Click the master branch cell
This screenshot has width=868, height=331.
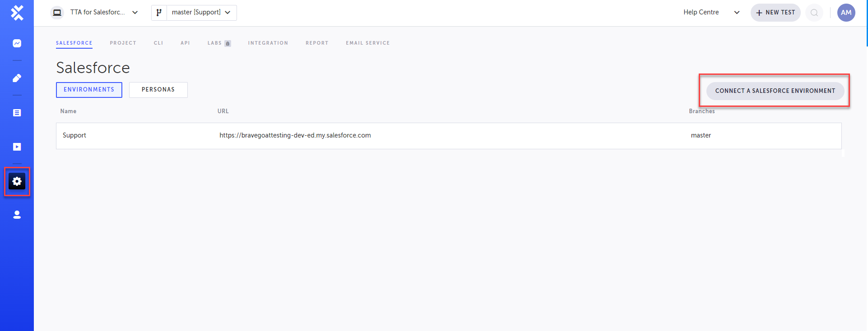(x=701, y=135)
